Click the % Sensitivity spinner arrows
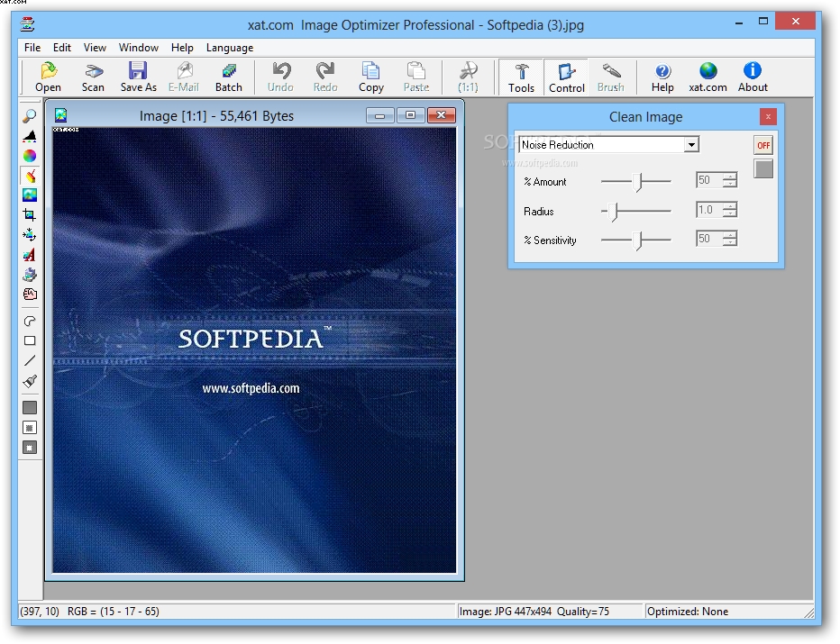 coord(730,239)
